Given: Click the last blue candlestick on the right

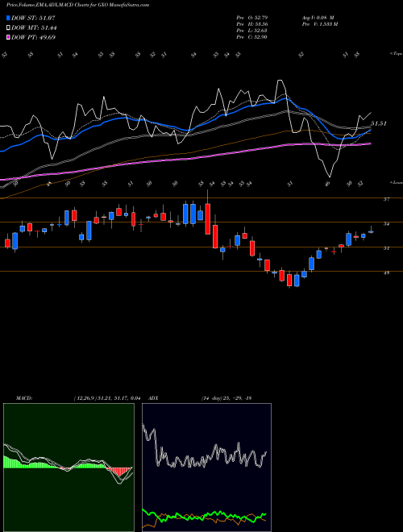Looking at the screenshot, I should (371, 231).
